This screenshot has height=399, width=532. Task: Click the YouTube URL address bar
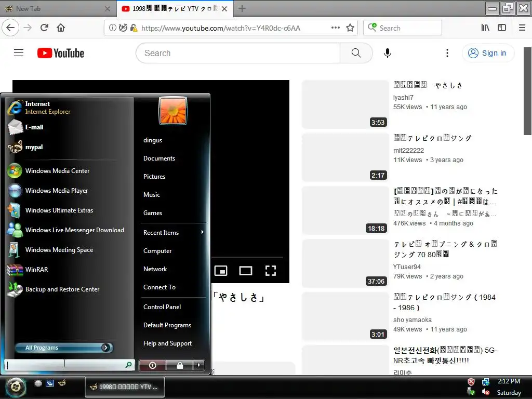(x=220, y=28)
